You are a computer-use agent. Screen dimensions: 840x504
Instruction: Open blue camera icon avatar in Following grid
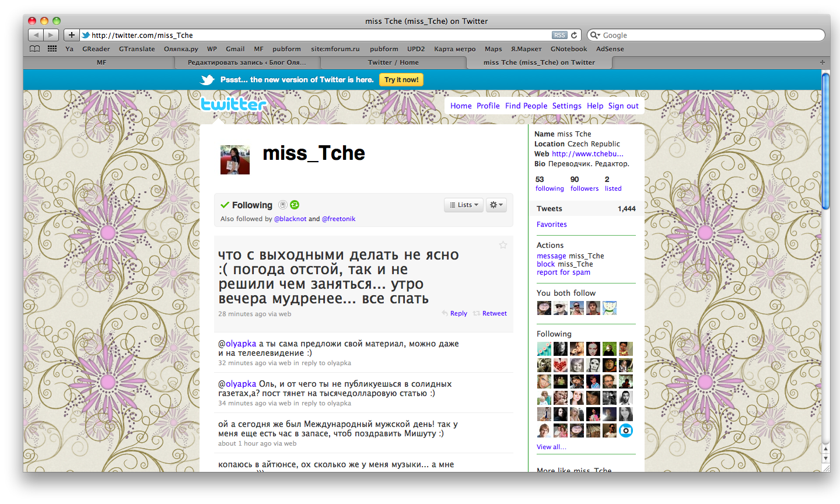click(626, 430)
